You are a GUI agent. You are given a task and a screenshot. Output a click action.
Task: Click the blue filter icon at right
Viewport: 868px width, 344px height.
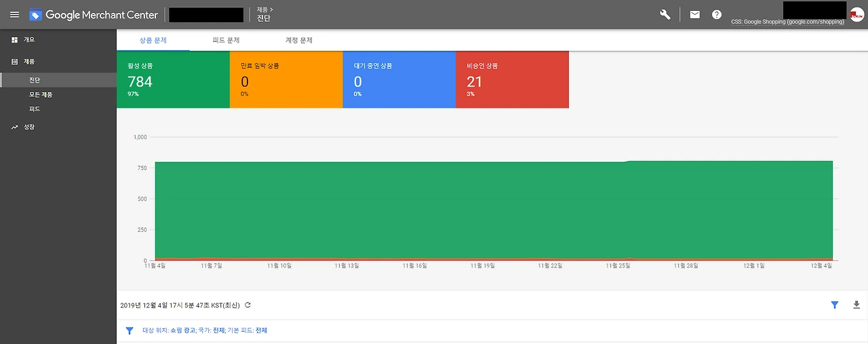pos(835,305)
